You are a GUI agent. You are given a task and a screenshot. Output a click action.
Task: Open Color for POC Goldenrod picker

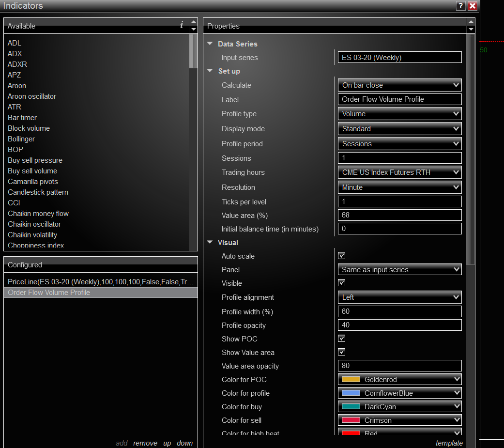click(x=399, y=379)
